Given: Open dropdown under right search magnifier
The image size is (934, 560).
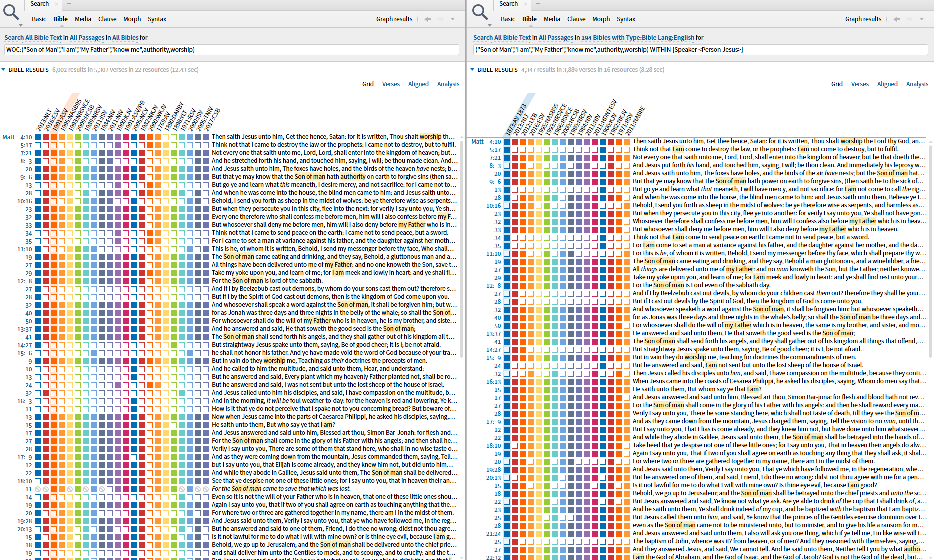Looking at the screenshot, I should coord(490,25).
